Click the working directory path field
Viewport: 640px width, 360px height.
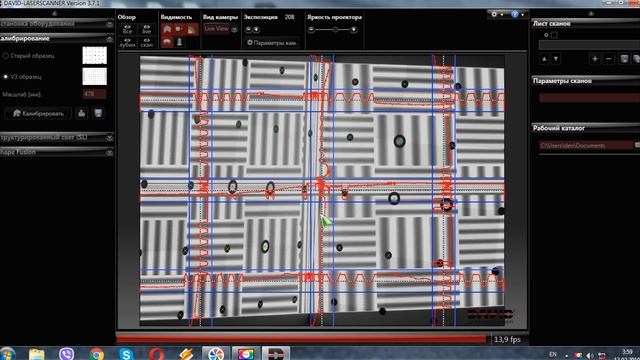tap(586, 145)
